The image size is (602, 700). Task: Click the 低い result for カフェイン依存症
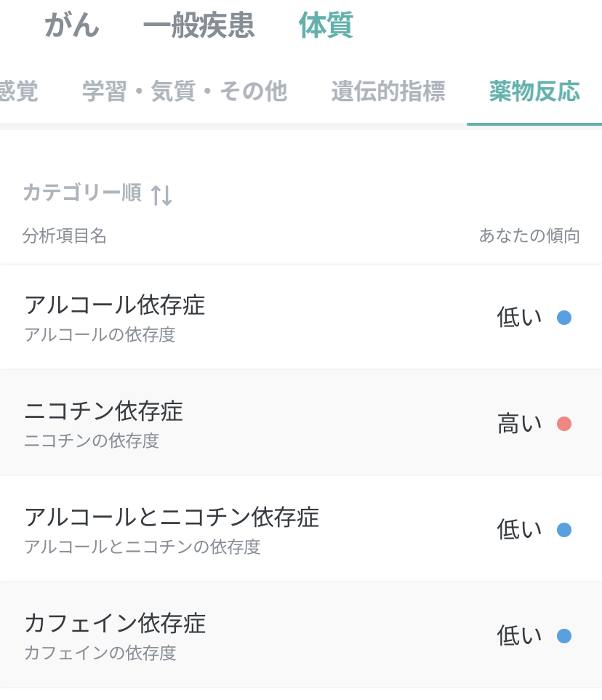click(x=520, y=636)
